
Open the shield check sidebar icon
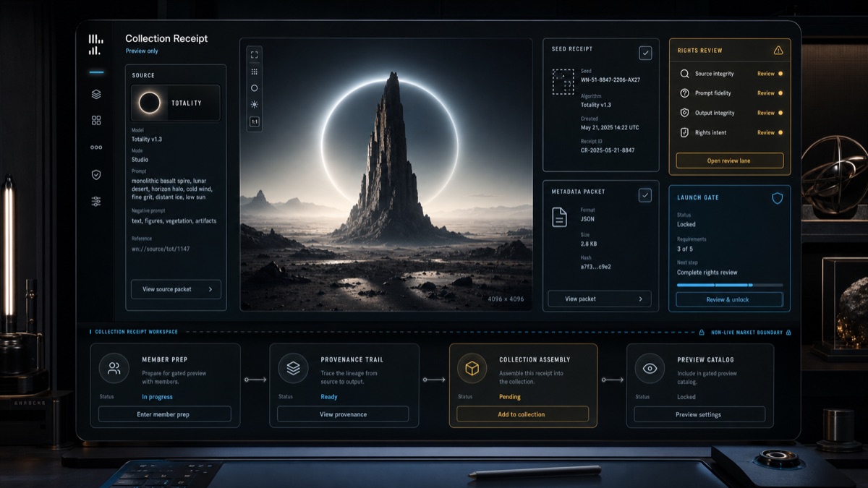click(x=96, y=174)
